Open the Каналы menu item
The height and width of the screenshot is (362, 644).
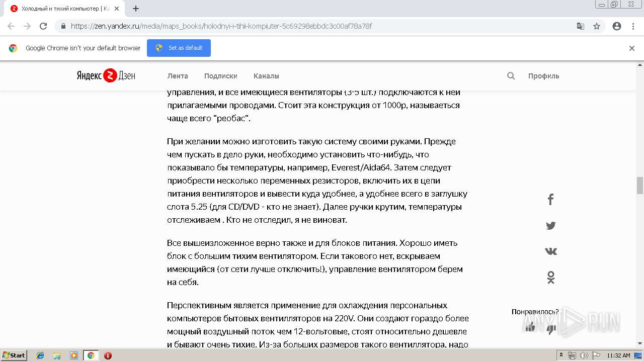(266, 76)
